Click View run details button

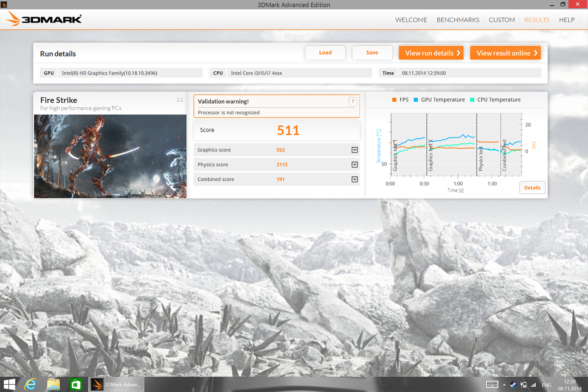click(x=431, y=53)
